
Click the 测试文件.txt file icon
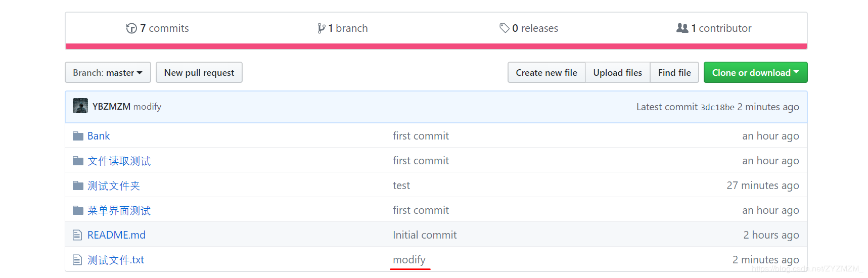[x=77, y=260]
